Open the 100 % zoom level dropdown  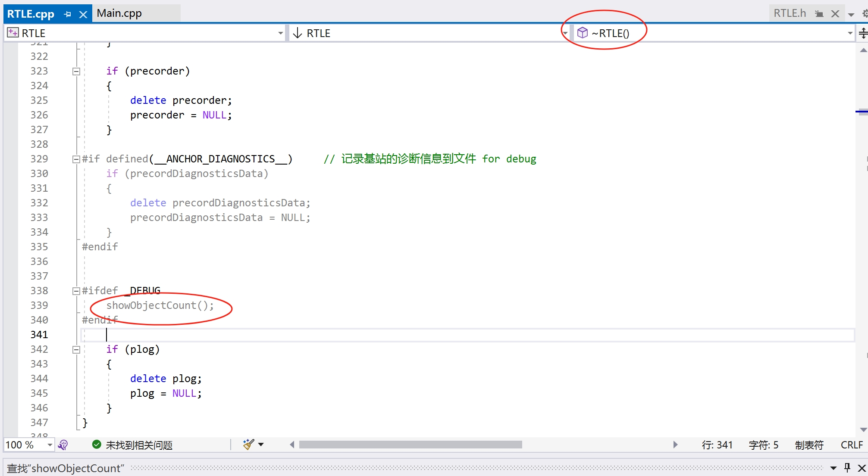coord(50,445)
